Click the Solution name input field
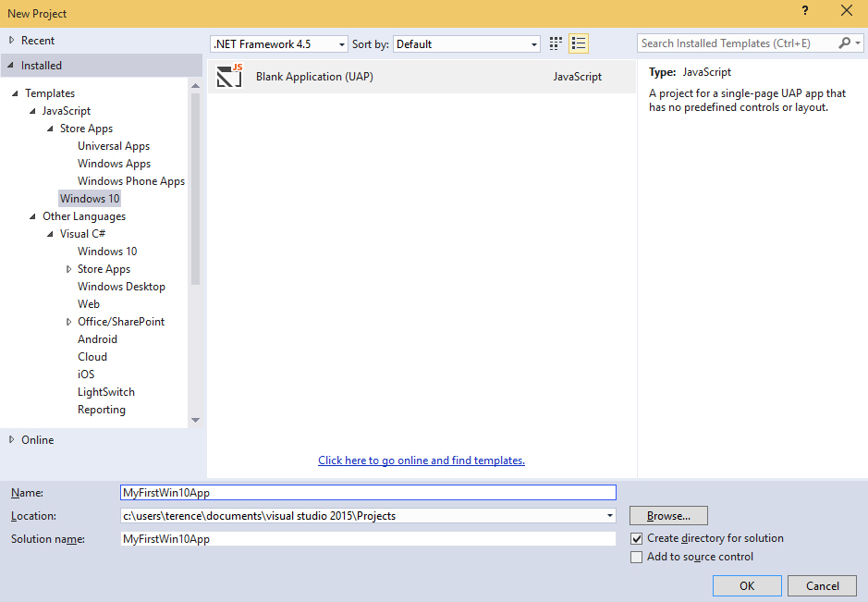 pos(368,539)
